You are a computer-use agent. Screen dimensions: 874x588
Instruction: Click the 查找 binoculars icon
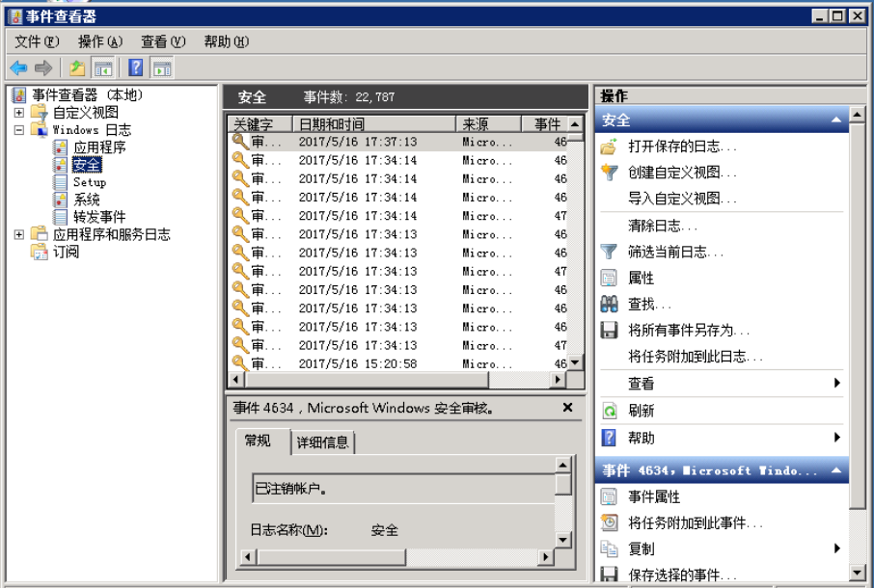click(x=609, y=304)
